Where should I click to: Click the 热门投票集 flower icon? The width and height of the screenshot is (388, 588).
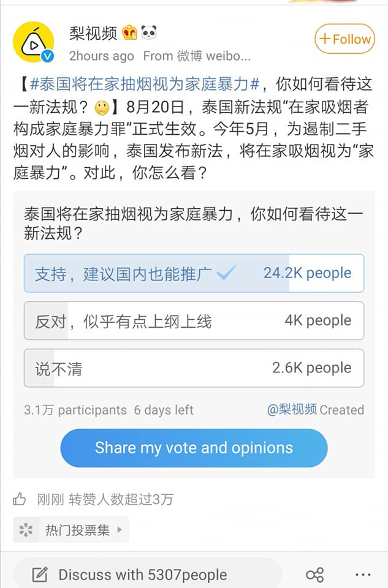tap(26, 530)
